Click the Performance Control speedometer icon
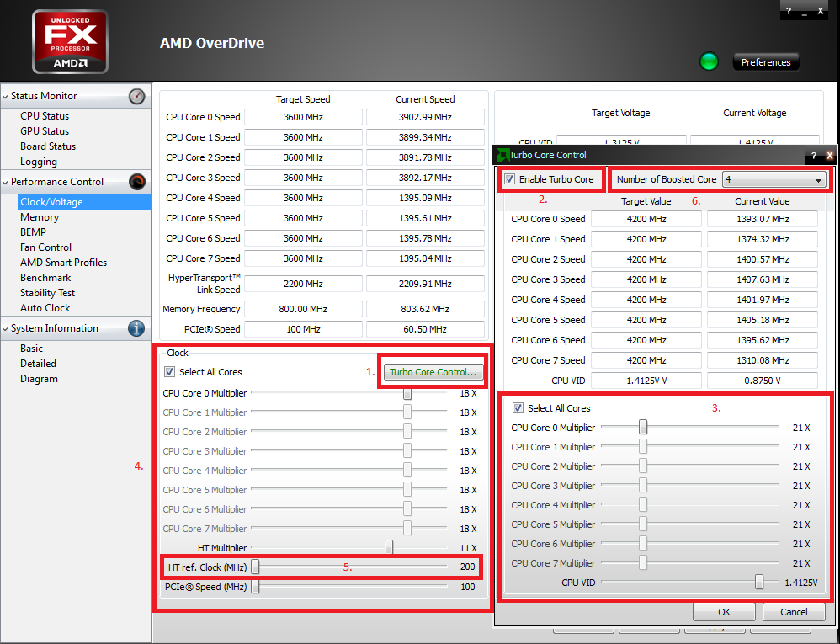 [137, 182]
